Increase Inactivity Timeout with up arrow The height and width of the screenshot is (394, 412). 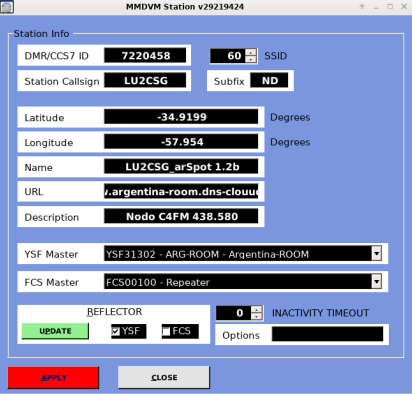click(256, 310)
